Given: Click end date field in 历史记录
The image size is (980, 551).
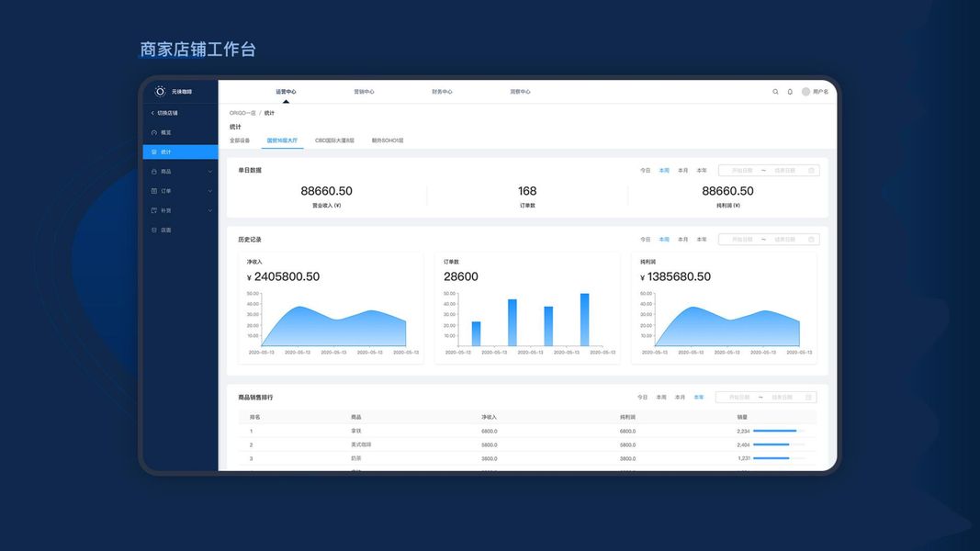Looking at the screenshot, I should [x=785, y=240].
